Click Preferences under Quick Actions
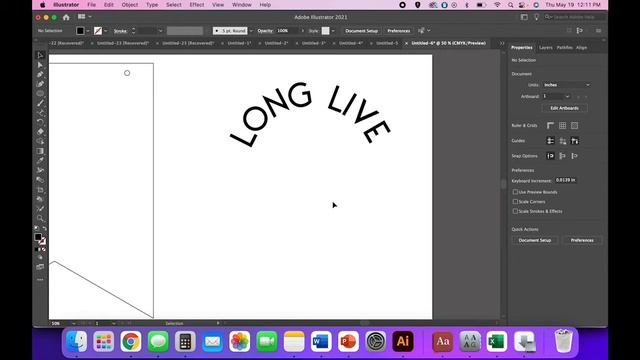The height and width of the screenshot is (360, 640). click(x=582, y=240)
